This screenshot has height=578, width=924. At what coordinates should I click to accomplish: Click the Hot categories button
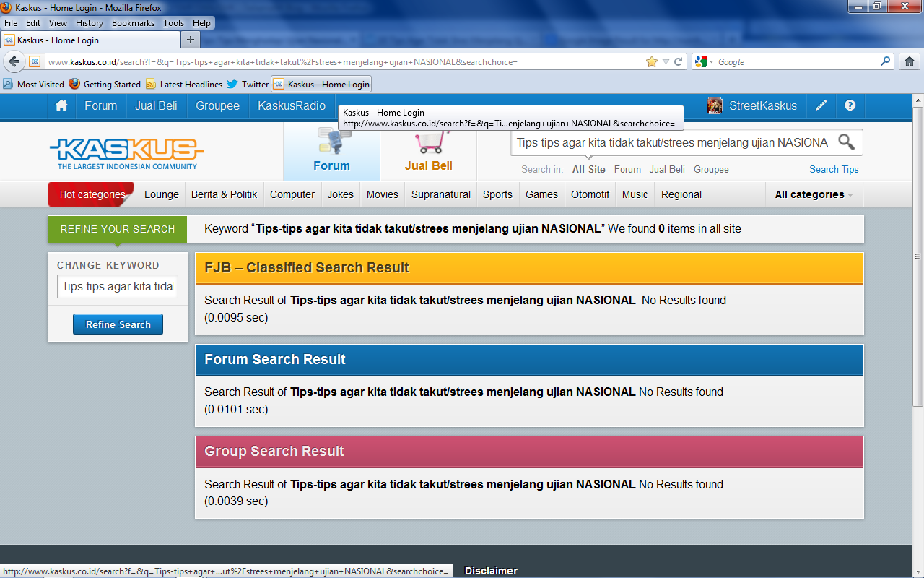pos(92,194)
